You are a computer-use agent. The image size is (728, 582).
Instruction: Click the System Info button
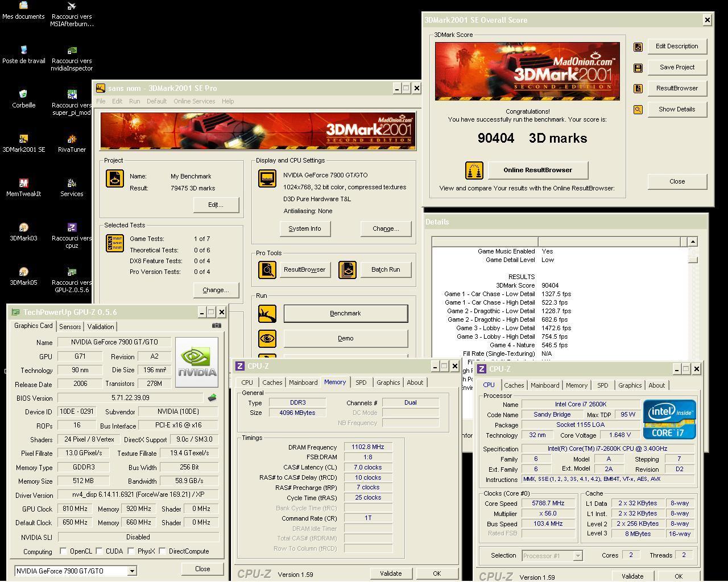pos(305,228)
